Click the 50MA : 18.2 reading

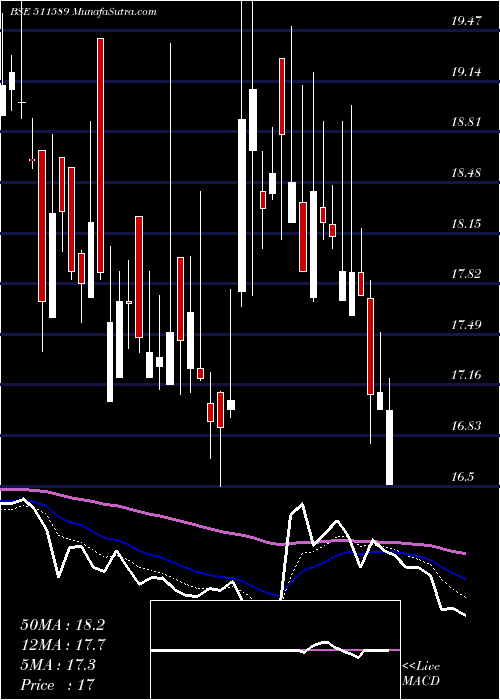62,625
